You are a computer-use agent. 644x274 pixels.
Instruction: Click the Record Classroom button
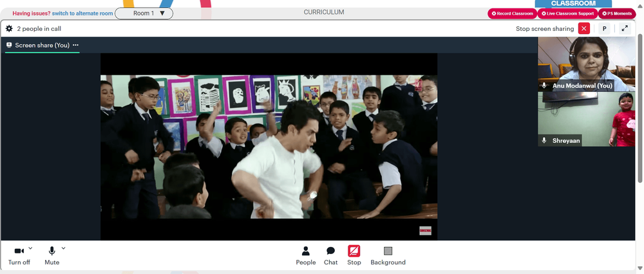512,14
